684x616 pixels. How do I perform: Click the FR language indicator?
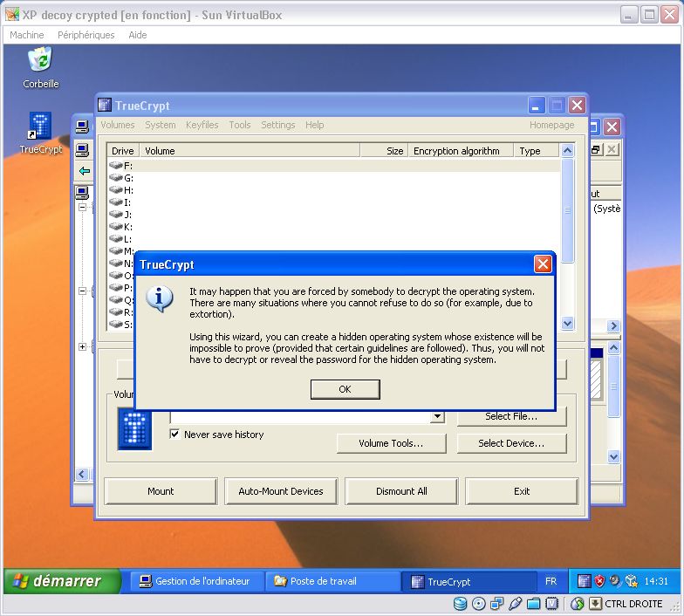point(551,581)
